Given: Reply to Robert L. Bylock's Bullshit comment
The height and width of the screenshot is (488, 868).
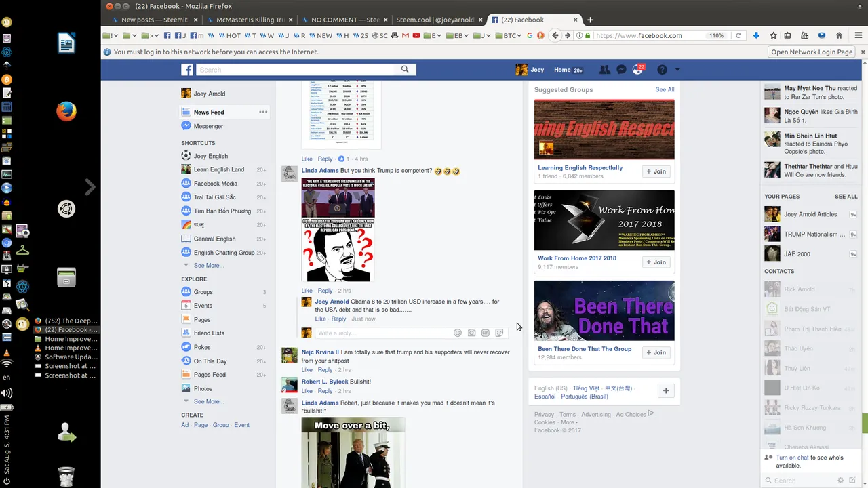Looking at the screenshot, I should 325,391.
